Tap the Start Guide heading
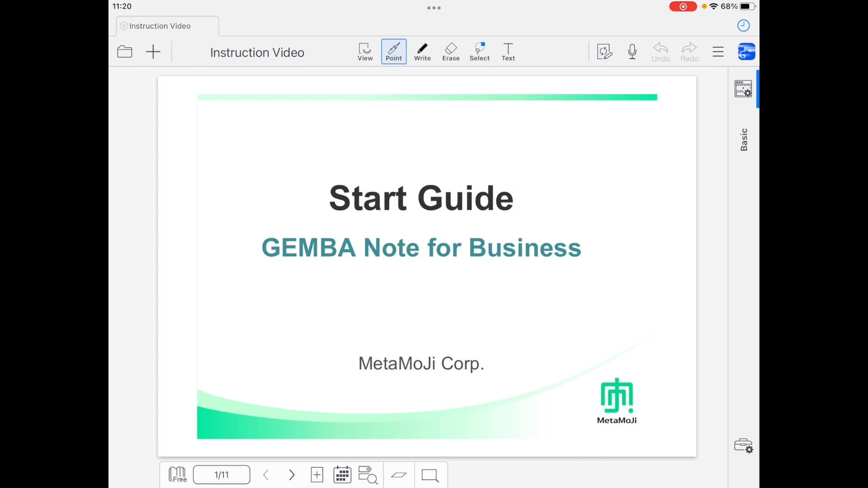Viewport: 868px width, 488px height. pos(421,198)
